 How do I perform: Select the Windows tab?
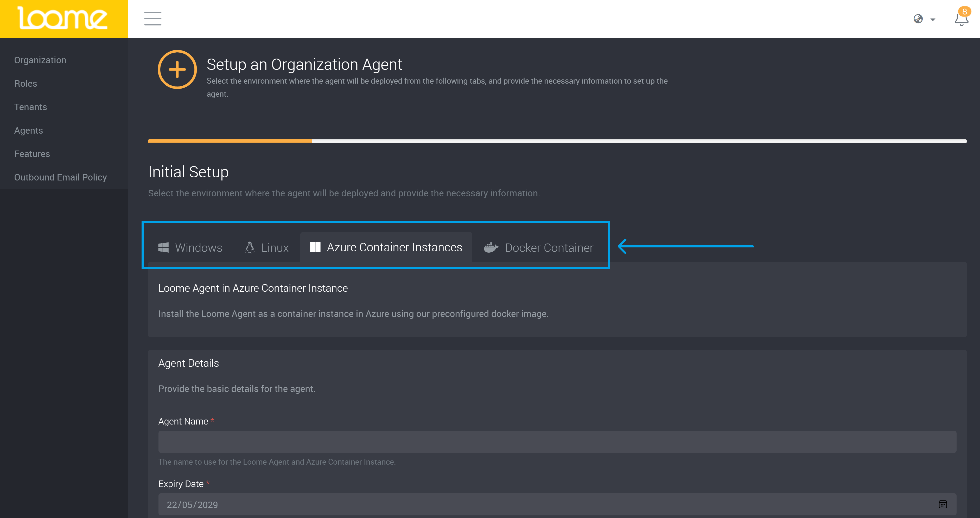pyautogui.click(x=190, y=247)
